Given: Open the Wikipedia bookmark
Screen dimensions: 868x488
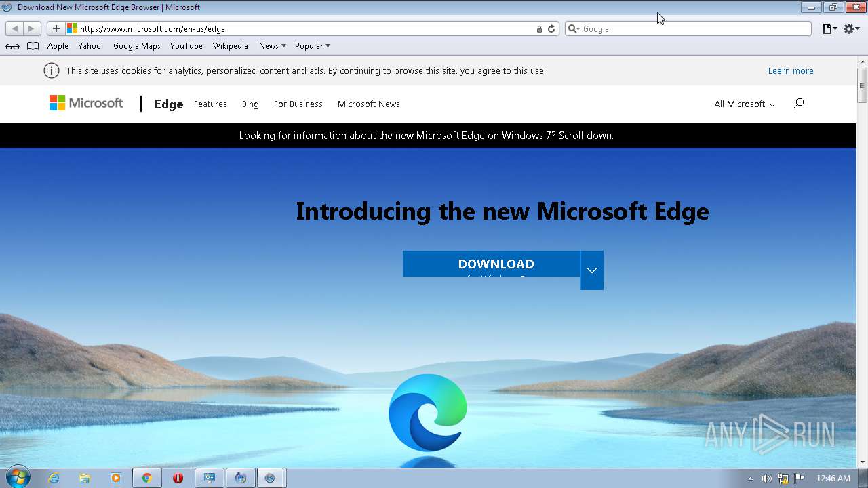Looking at the screenshot, I should point(231,46).
